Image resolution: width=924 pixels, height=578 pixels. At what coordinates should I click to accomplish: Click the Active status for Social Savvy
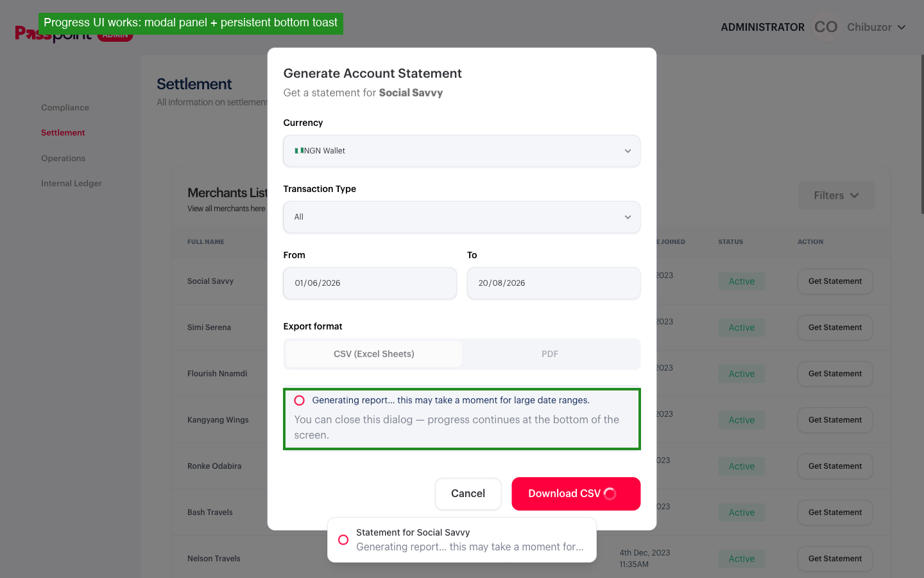click(742, 281)
